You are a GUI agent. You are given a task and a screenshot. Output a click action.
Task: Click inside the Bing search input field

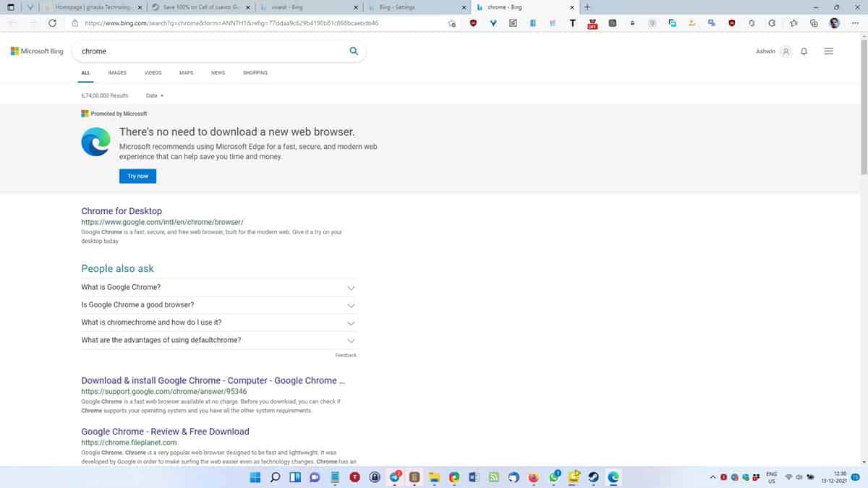click(x=181, y=51)
